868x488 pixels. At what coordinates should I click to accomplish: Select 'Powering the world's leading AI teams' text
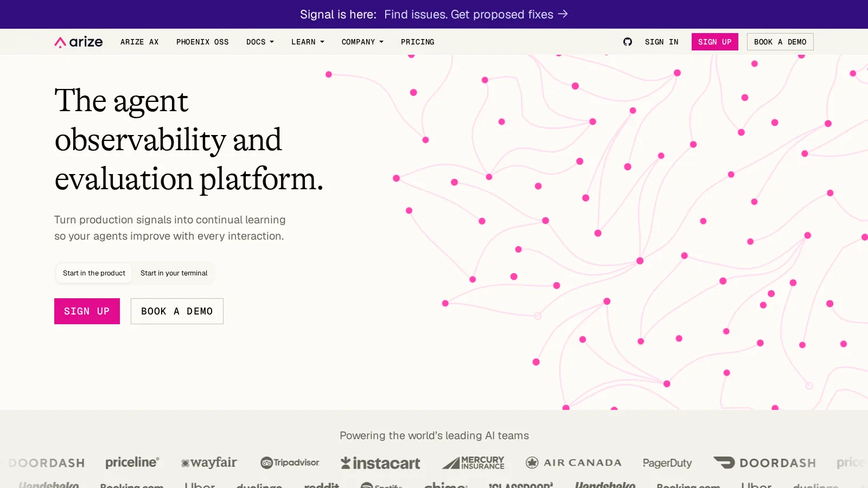pyautogui.click(x=434, y=435)
